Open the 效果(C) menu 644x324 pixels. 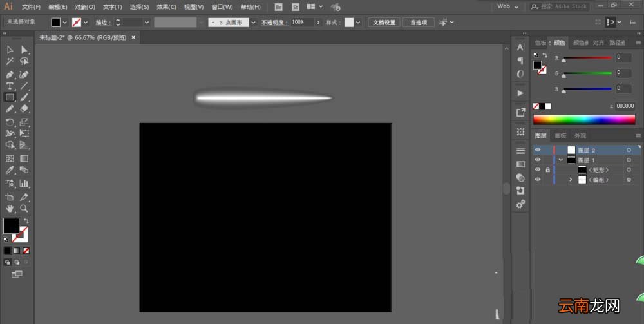coord(166,7)
